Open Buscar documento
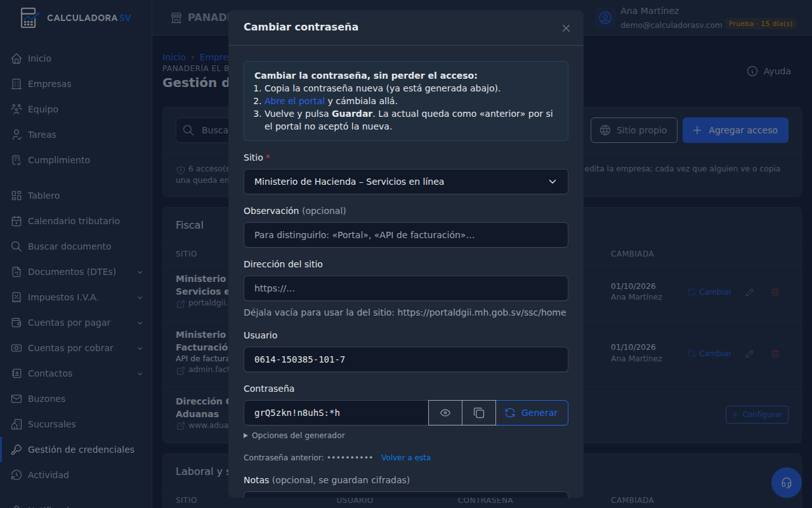Screen dimensions: 812x508 [76, 246]
